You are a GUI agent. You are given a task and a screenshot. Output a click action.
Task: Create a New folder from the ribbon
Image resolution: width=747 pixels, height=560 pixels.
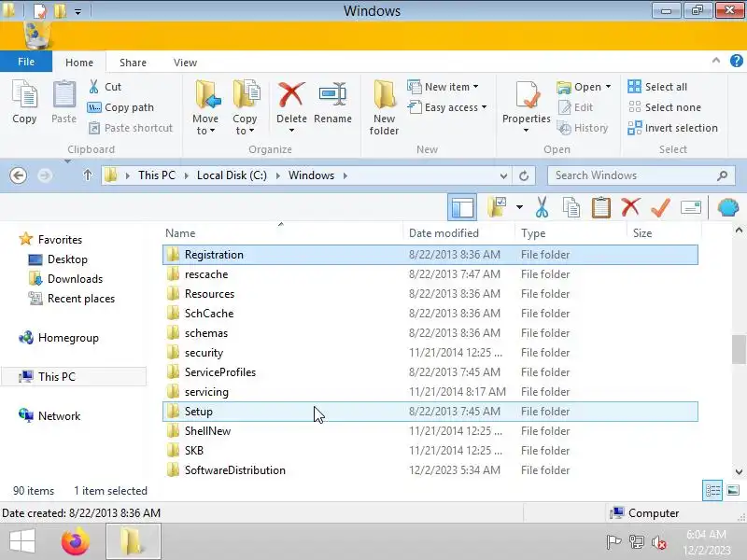coord(384,108)
